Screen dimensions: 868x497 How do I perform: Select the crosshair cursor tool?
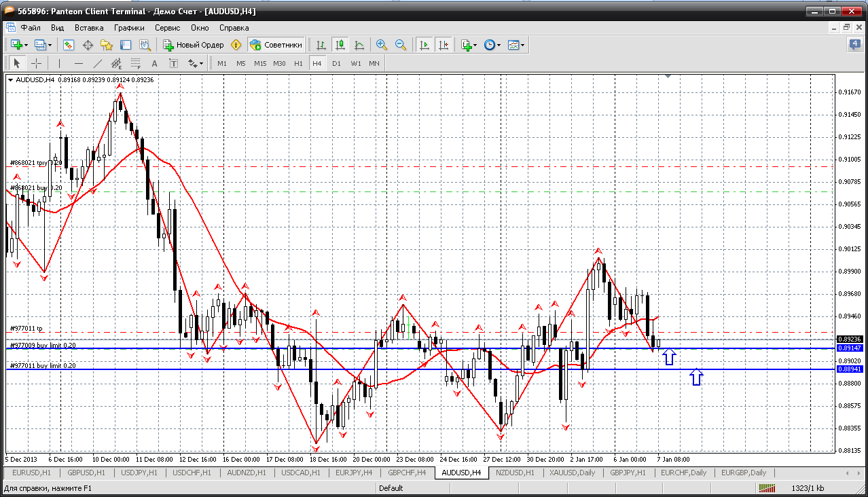tap(36, 63)
